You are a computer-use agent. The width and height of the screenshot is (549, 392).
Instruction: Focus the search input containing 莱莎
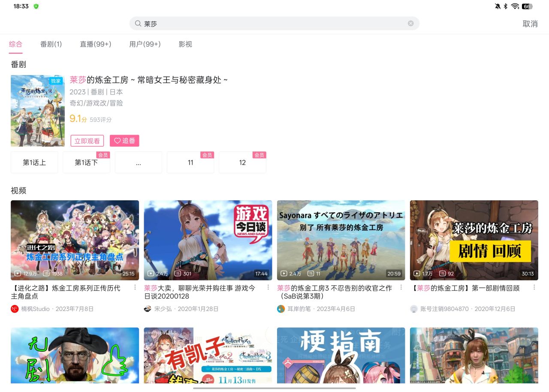274,24
